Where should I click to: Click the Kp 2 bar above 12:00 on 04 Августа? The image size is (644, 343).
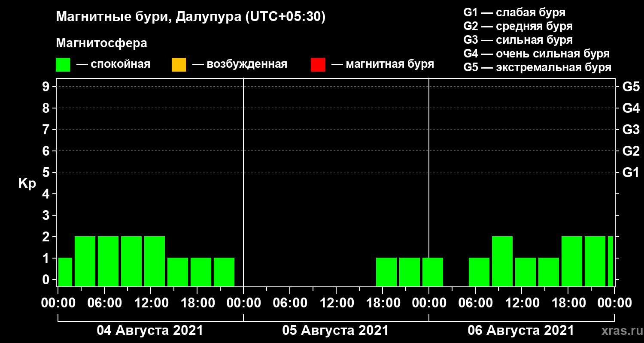(x=155, y=261)
